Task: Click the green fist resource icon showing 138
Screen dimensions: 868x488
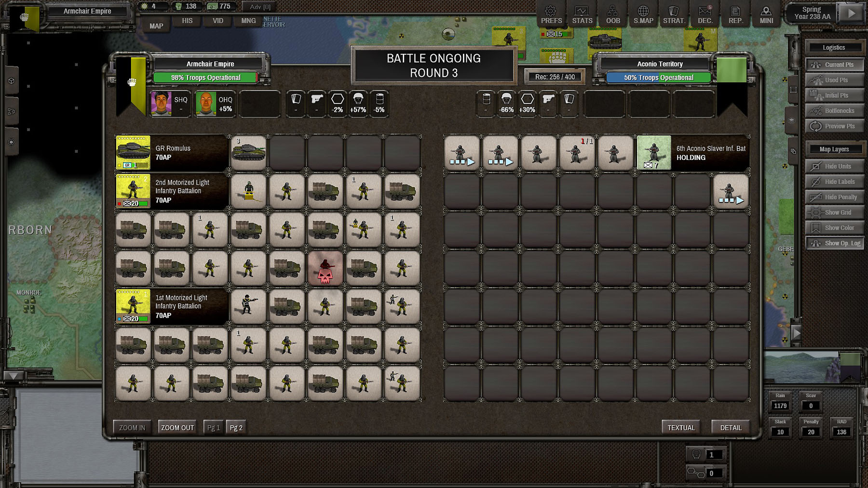Action: coord(178,6)
